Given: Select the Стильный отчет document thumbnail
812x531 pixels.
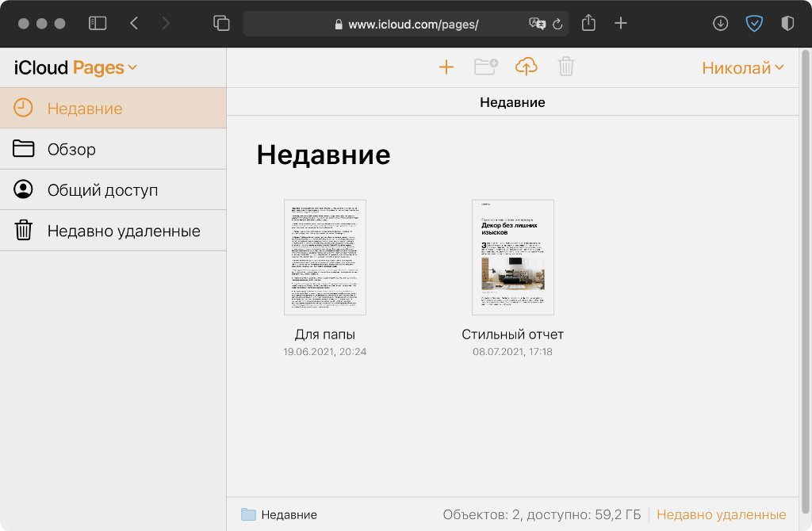Looking at the screenshot, I should (x=512, y=258).
